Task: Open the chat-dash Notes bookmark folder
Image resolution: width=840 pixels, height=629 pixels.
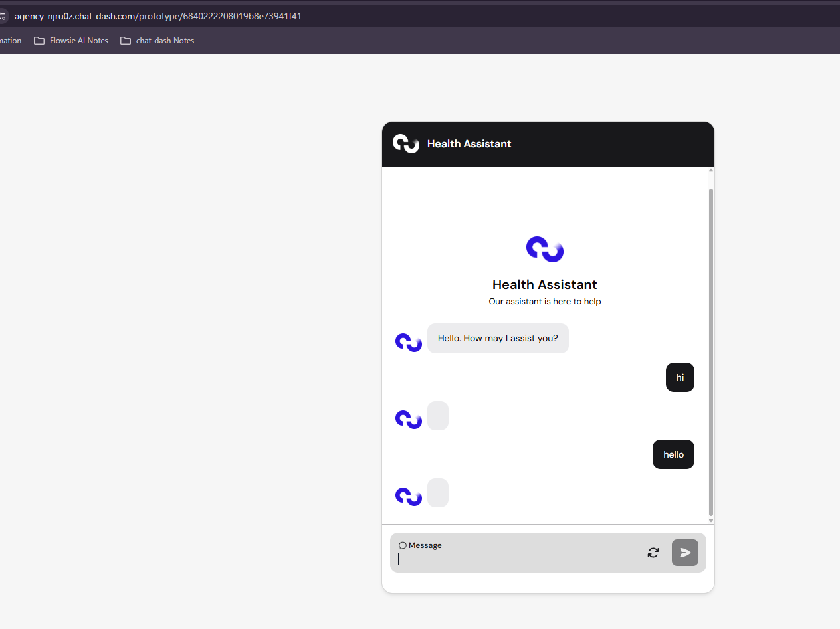Action: [x=157, y=41]
